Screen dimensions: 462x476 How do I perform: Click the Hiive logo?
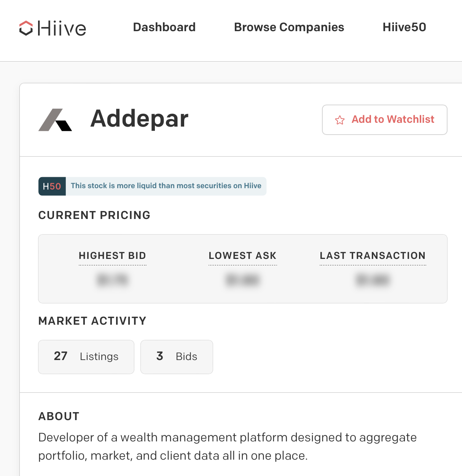pyautogui.click(x=53, y=28)
